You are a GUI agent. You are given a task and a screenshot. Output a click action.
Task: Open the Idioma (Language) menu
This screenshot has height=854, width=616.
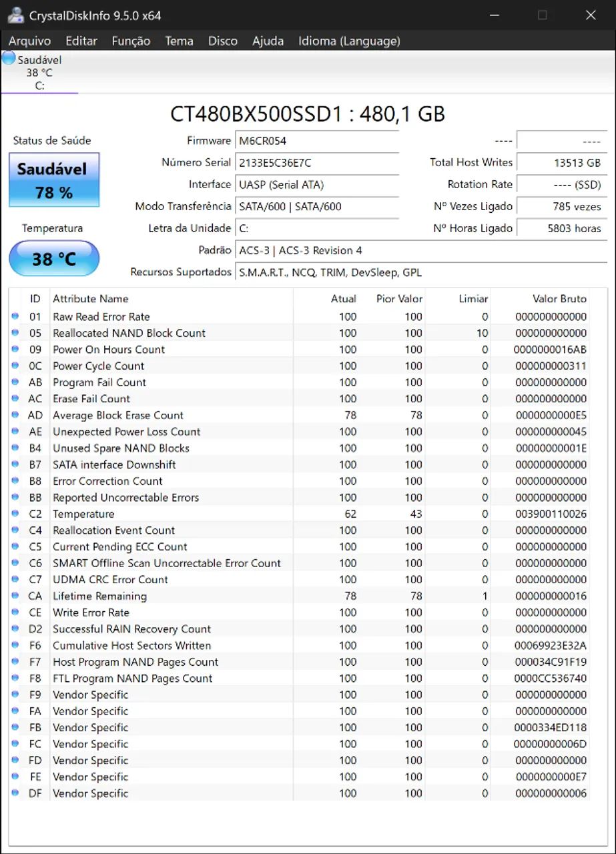click(x=349, y=41)
